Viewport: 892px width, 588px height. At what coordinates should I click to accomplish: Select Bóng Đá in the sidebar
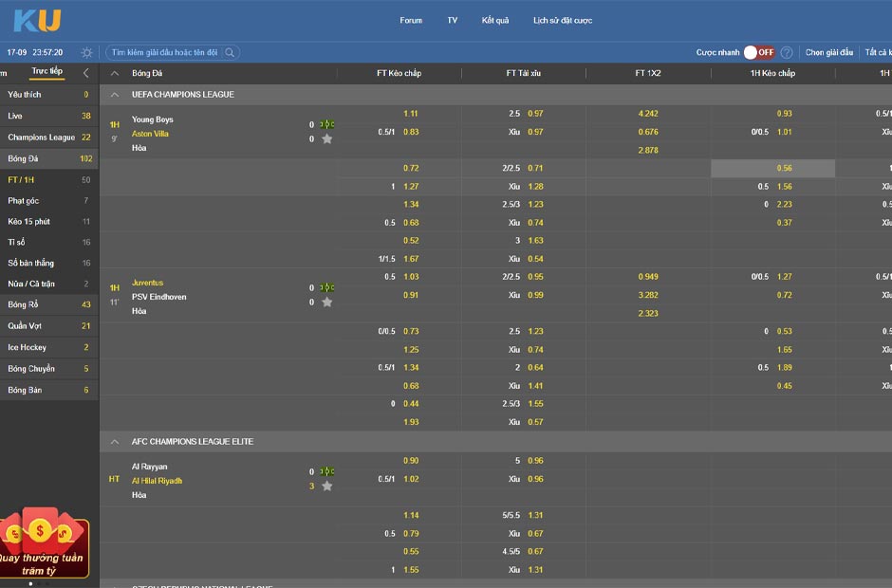49,158
